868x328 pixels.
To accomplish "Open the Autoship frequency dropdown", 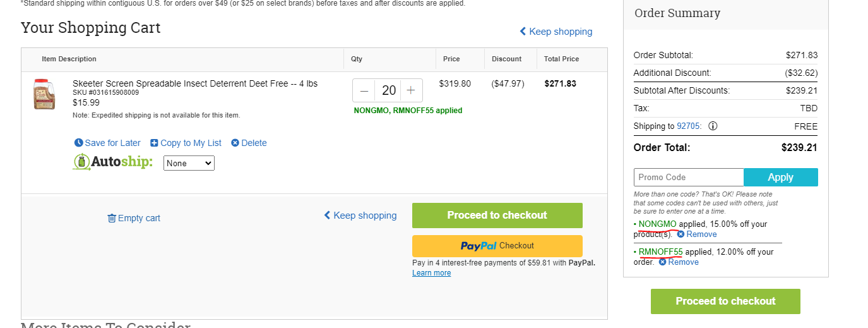I will tap(189, 163).
